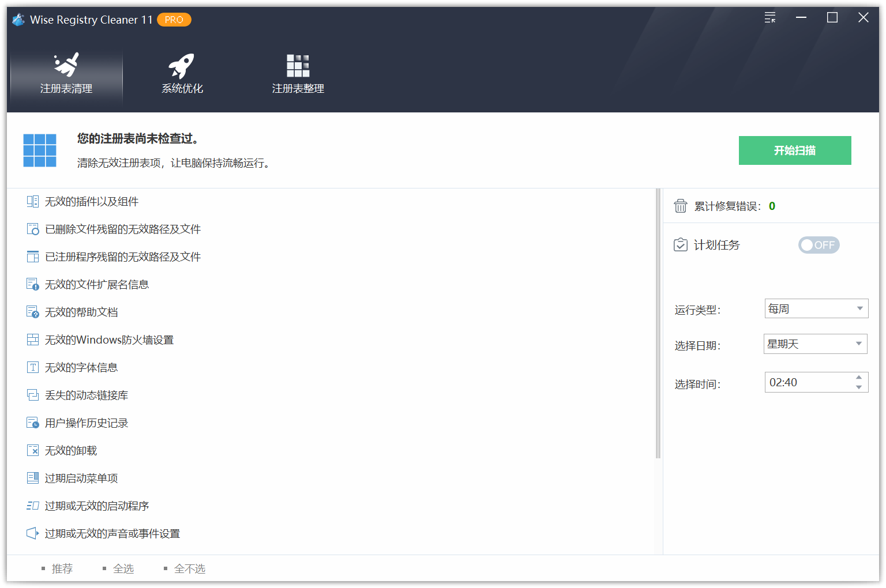Select the 丢失的动态链接库 row text
Screen dimensions: 886x588
87,395
